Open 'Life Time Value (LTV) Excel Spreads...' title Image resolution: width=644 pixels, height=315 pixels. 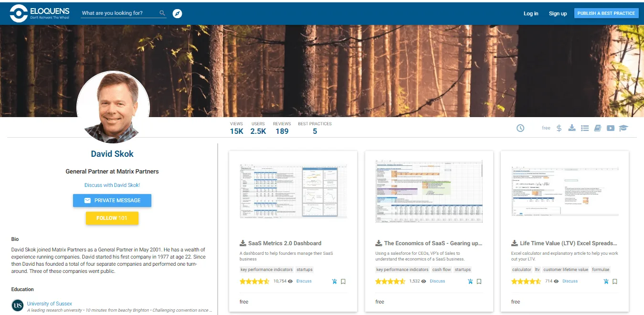pyautogui.click(x=569, y=243)
